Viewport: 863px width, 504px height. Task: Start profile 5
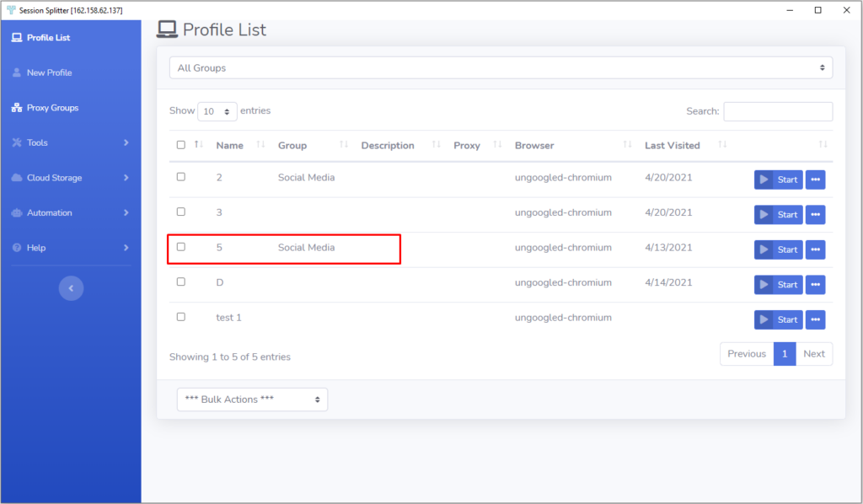tap(778, 249)
